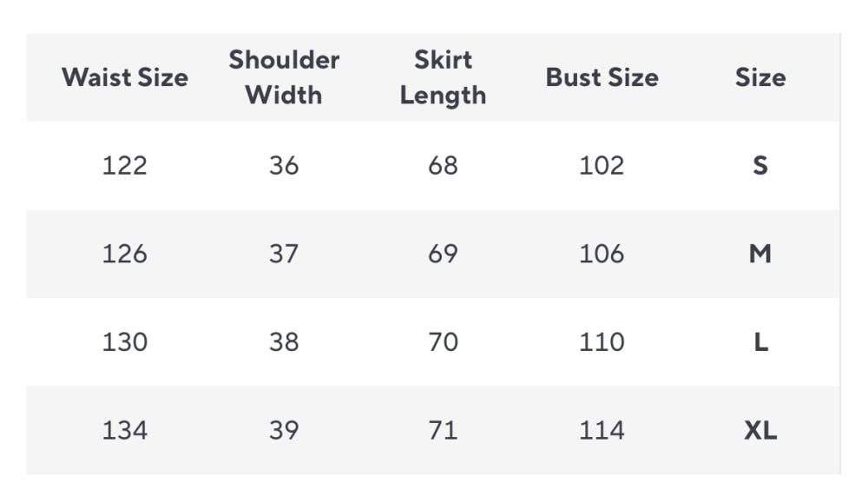Click the Skirt Length column header
Image resolution: width=868 pixels, height=490 pixels.
coord(443,77)
